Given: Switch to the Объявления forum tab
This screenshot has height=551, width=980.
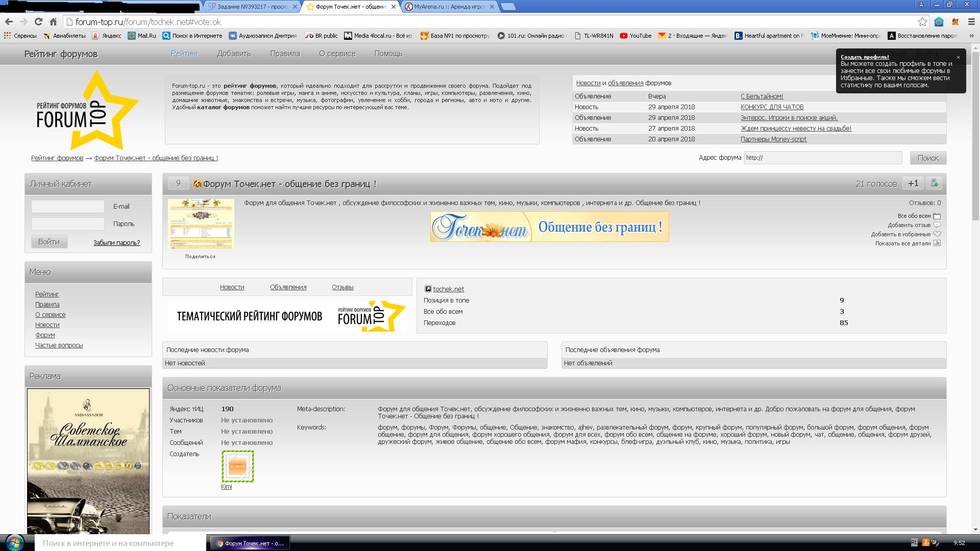Looking at the screenshot, I should [288, 287].
